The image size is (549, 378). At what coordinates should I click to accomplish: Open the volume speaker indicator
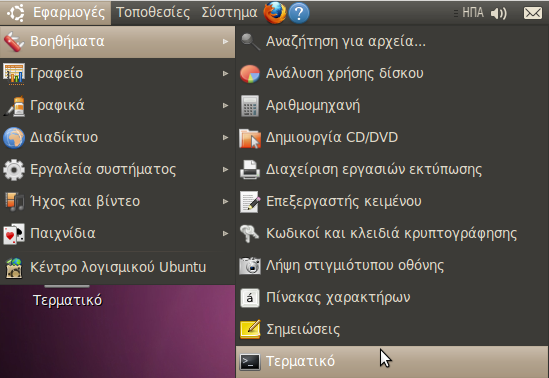tap(499, 13)
